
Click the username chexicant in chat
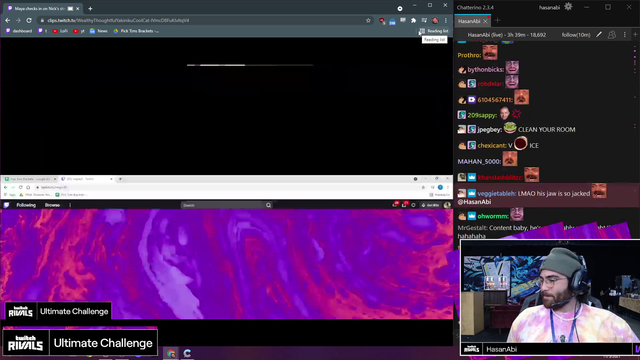pos(491,146)
